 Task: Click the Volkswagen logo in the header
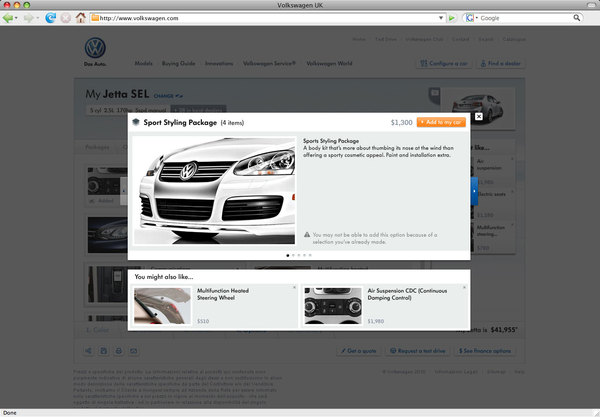tap(95, 49)
